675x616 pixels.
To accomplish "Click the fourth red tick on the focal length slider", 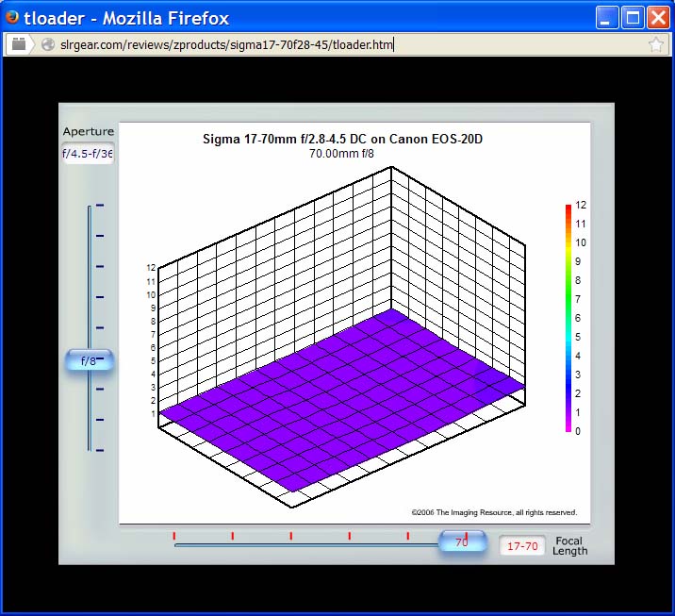I will tap(350, 536).
